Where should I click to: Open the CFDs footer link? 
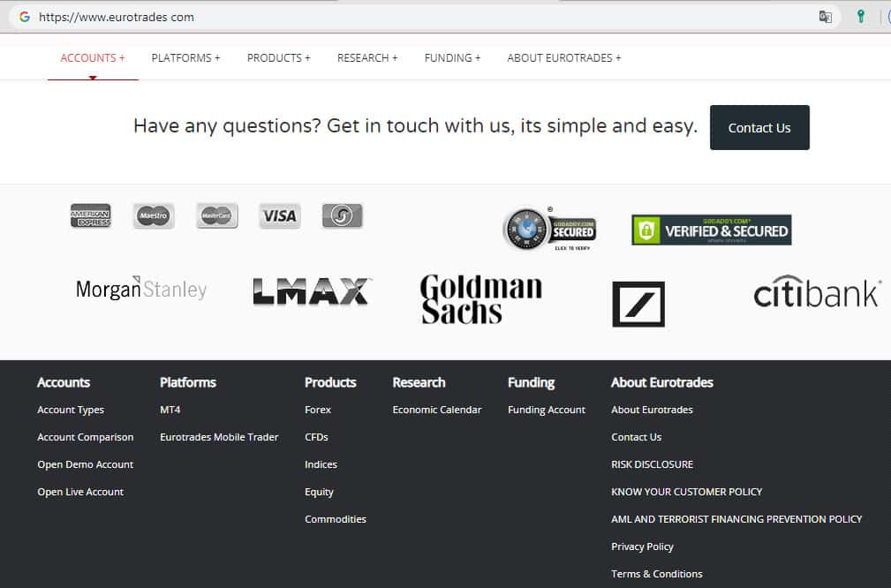(316, 437)
